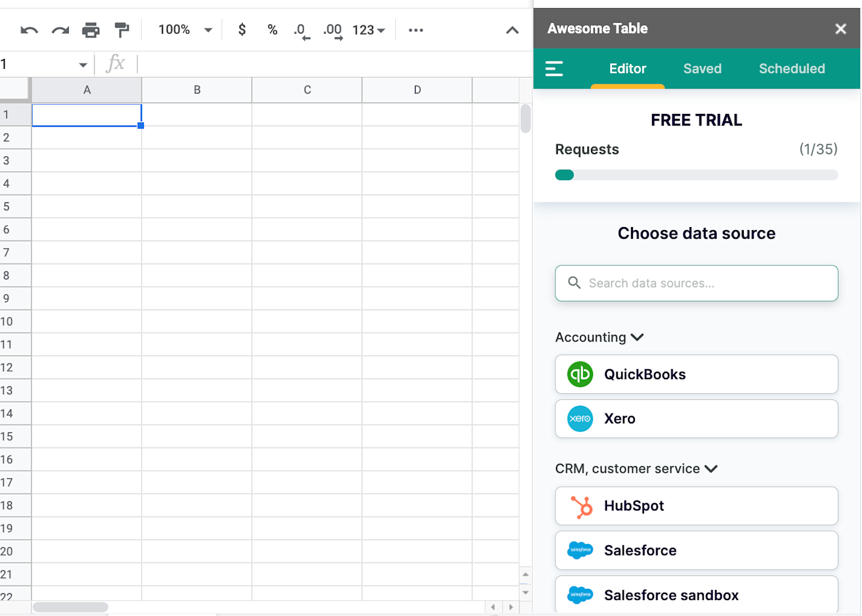Open the three-dot more toolbar options
Screen dimensions: 862x616
(x=416, y=30)
